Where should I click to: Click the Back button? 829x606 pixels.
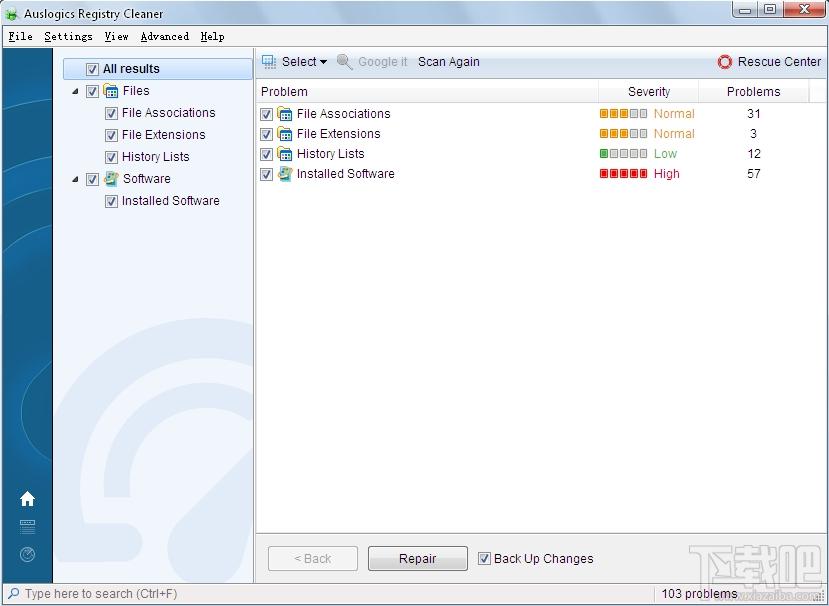(312, 558)
